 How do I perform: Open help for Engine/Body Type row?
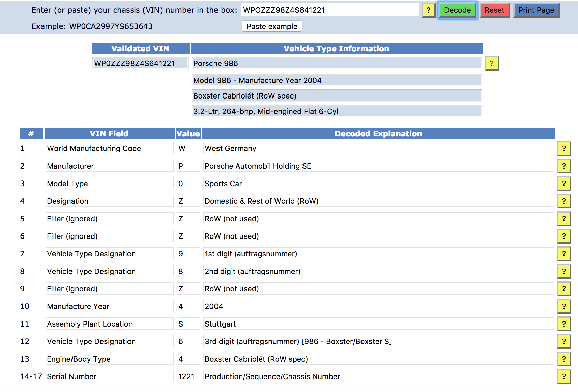pyautogui.click(x=563, y=359)
